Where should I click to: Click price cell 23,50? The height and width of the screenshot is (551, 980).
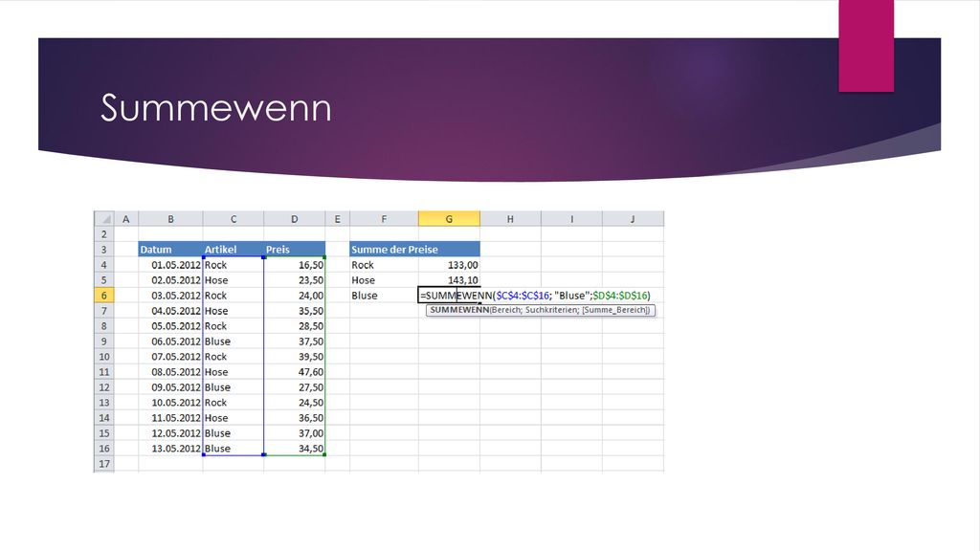tap(295, 280)
